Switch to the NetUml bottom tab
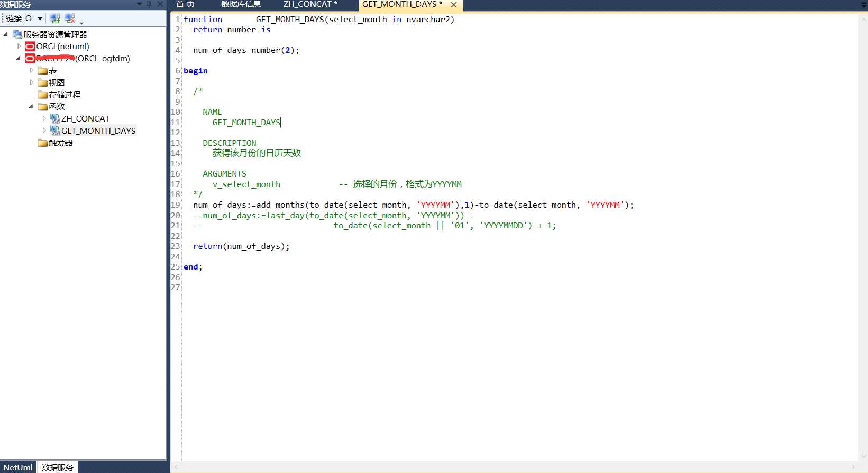This screenshot has width=868, height=473. tap(18, 467)
